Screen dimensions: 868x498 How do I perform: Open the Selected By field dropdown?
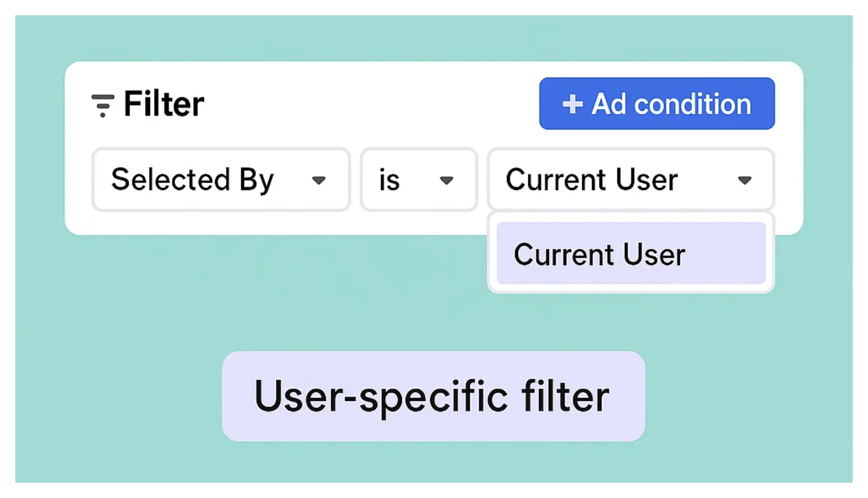click(x=221, y=179)
